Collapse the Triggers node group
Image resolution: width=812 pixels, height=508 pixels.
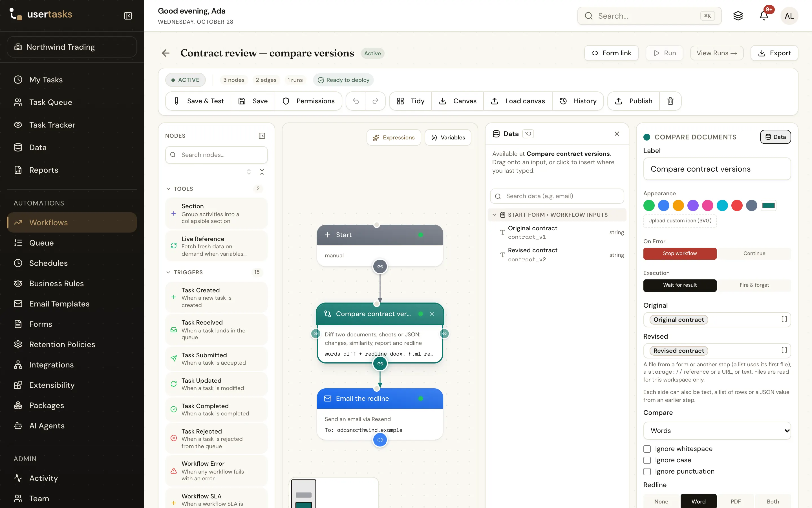[x=168, y=272]
